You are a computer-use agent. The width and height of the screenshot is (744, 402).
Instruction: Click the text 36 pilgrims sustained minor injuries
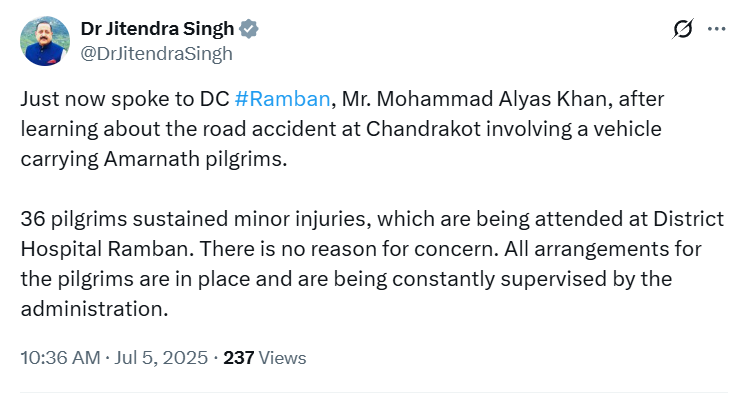click(x=196, y=219)
